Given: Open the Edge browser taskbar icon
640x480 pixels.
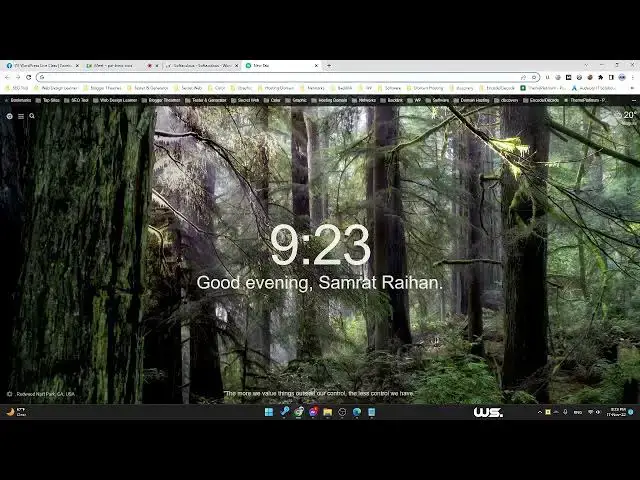Looking at the screenshot, I should coord(357,412).
